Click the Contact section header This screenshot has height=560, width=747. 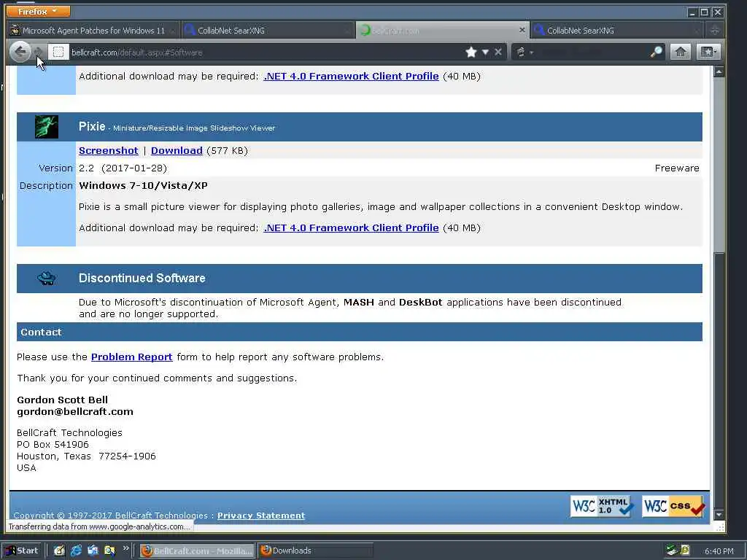359,332
